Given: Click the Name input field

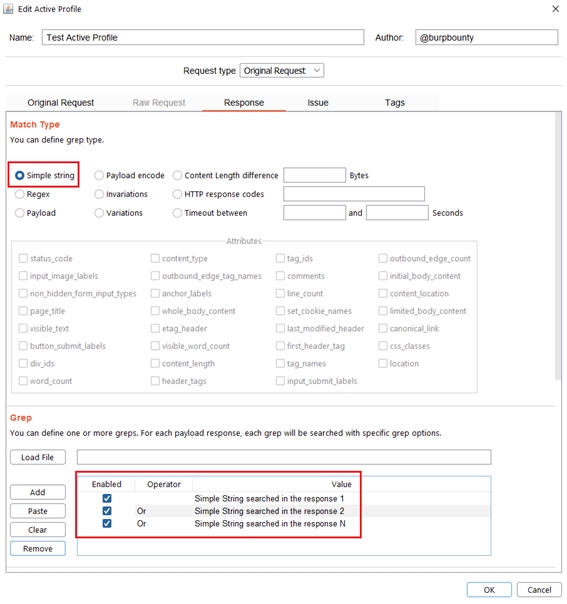Looking at the screenshot, I should pyautogui.click(x=203, y=37).
